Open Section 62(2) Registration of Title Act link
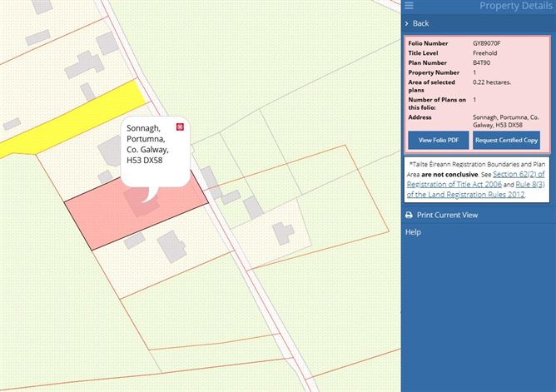The width and height of the screenshot is (556, 392). (475, 179)
